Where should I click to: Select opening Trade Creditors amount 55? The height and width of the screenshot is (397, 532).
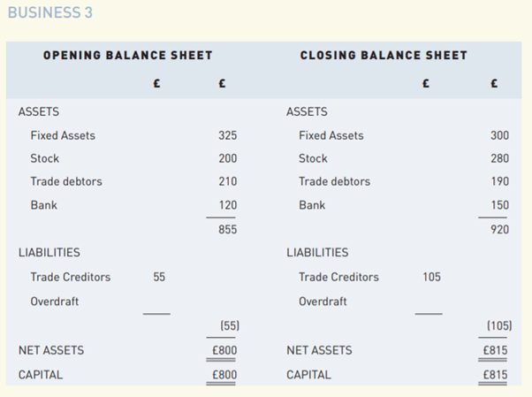click(x=159, y=278)
